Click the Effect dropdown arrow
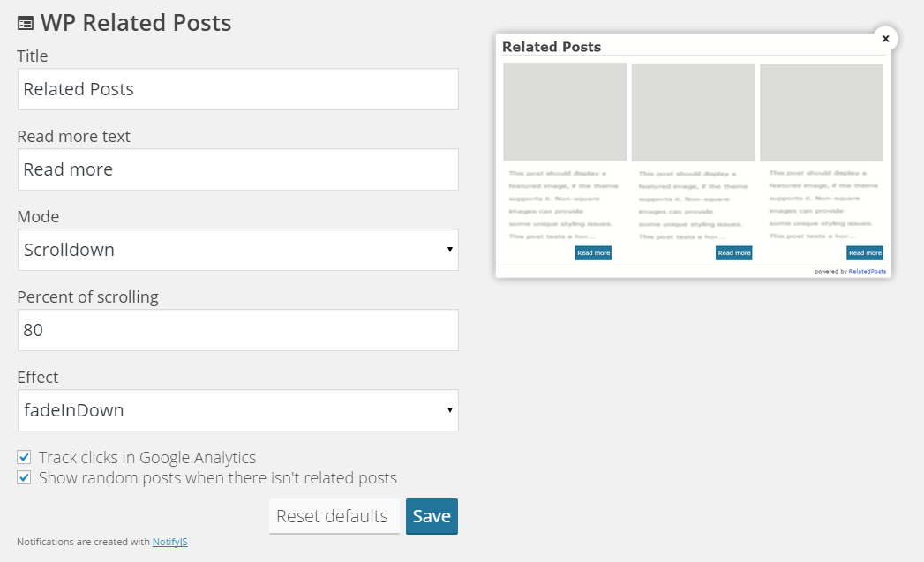The height and width of the screenshot is (562, 924). point(449,410)
